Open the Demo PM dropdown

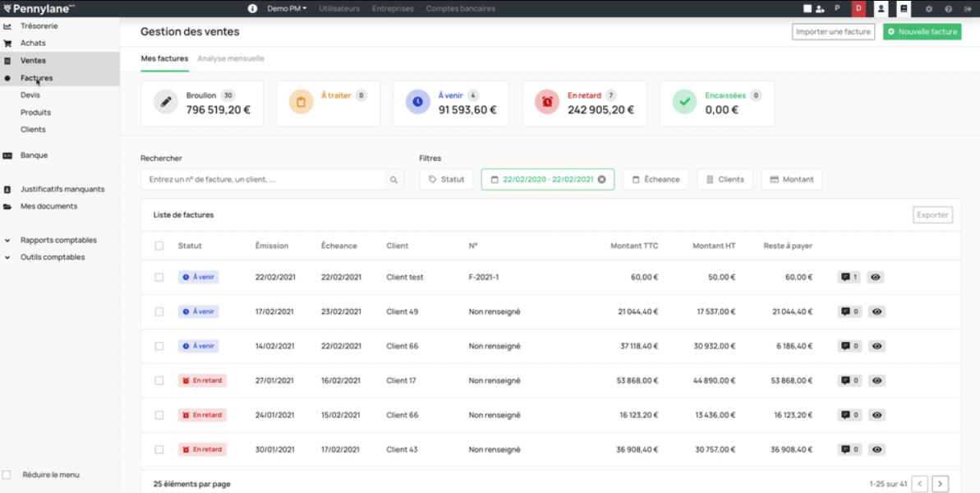point(287,9)
